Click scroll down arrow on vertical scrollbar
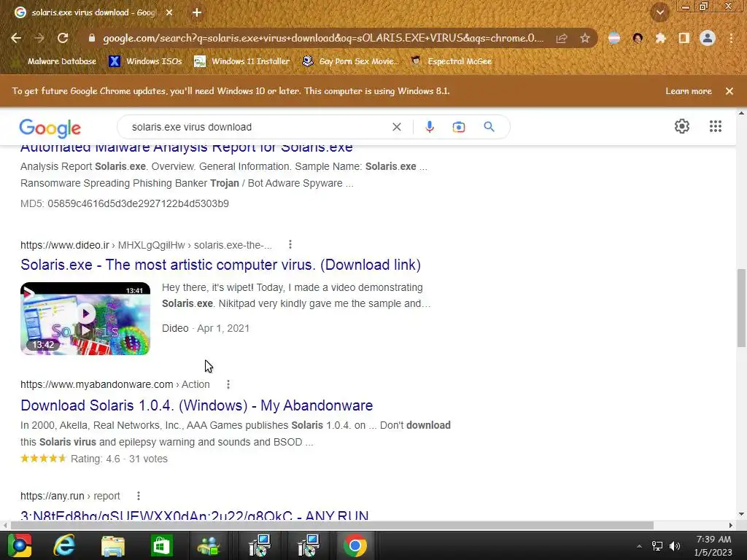 (x=741, y=514)
